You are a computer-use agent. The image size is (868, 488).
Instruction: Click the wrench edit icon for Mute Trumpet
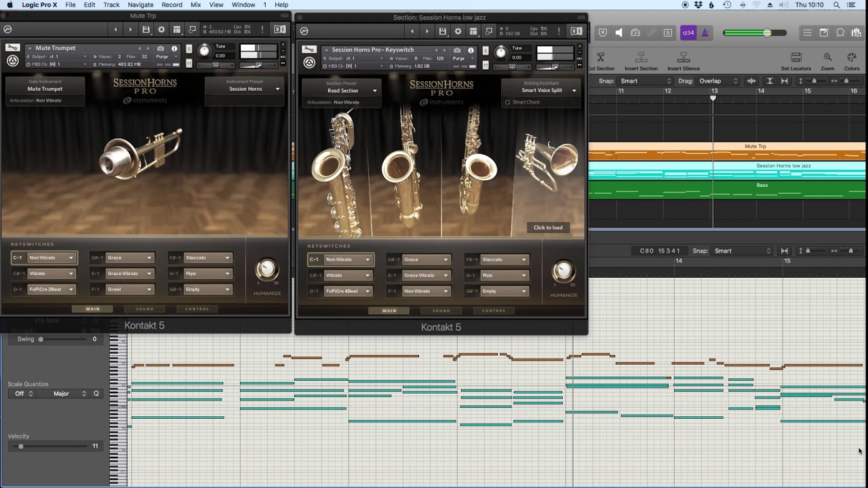(12, 48)
